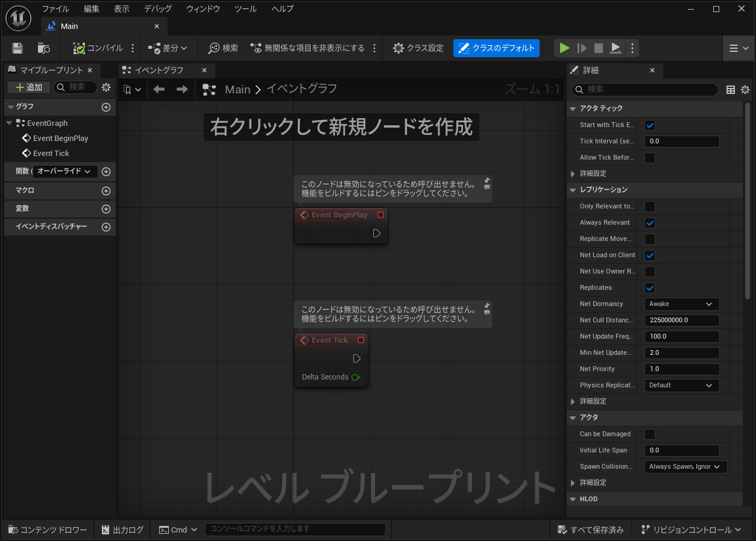Compile the blueprint with コンパイル

click(98, 48)
